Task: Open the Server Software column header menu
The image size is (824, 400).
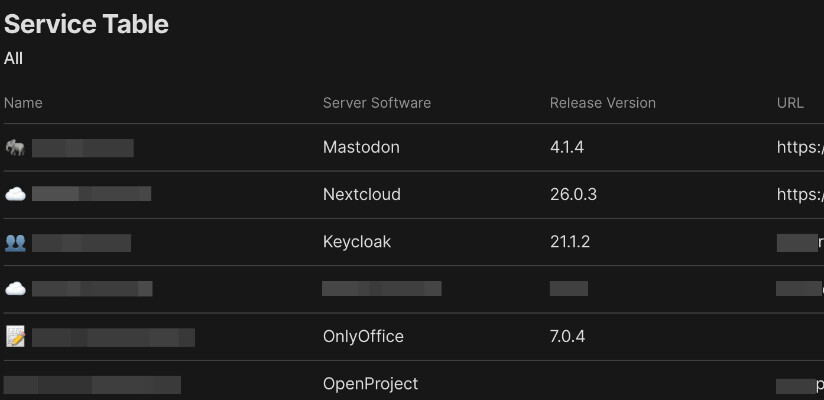Action: pos(377,103)
